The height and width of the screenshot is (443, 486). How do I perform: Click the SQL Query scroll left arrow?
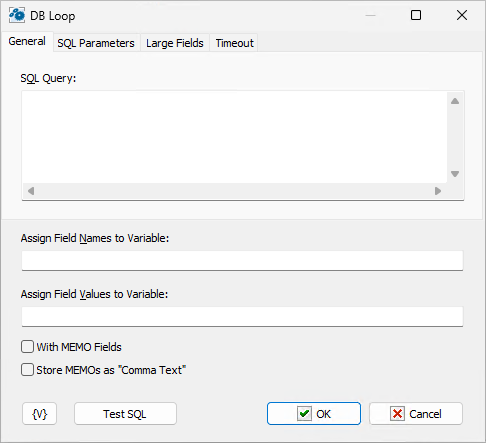pos(31,191)
